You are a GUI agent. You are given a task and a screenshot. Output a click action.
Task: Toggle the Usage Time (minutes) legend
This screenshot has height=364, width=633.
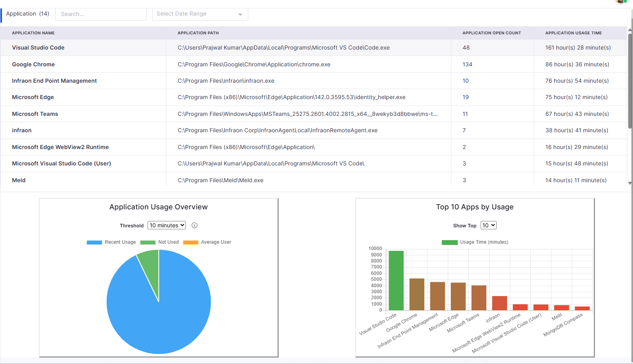pyautogui.click(x=475, y=242)
